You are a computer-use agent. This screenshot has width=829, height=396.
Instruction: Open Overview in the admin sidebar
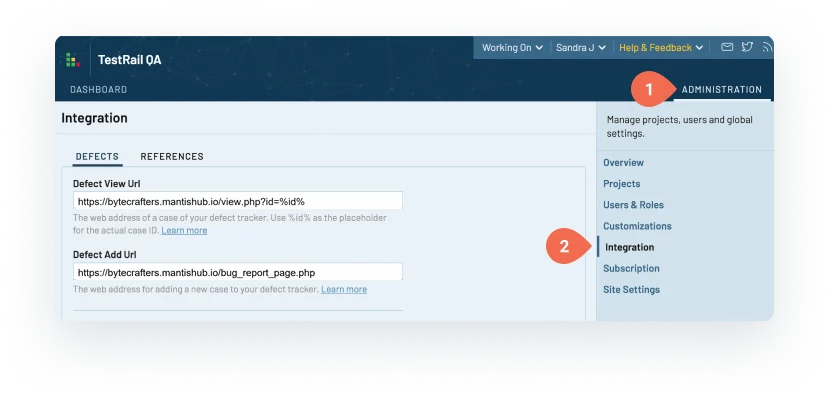(x=623, y=162)
